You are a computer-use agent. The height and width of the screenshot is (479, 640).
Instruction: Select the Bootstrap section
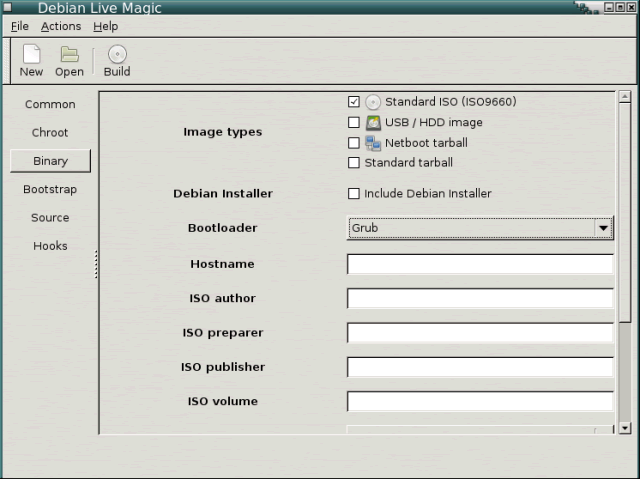pyautogui.click(x=50, y=189)
